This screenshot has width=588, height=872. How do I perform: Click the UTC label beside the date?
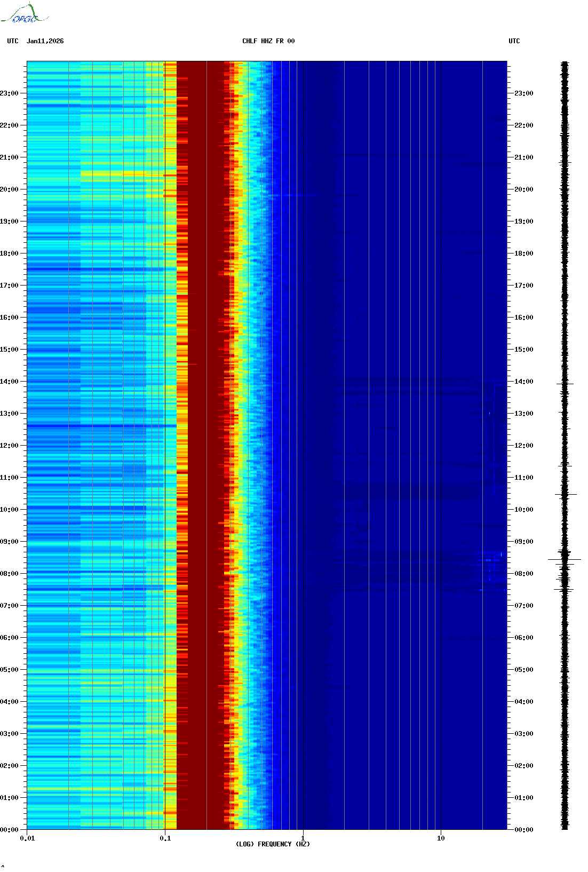(13, 41)
